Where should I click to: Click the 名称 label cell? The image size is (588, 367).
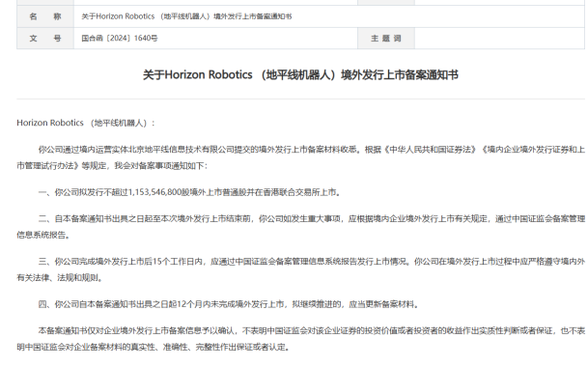(x=45, y=16)
